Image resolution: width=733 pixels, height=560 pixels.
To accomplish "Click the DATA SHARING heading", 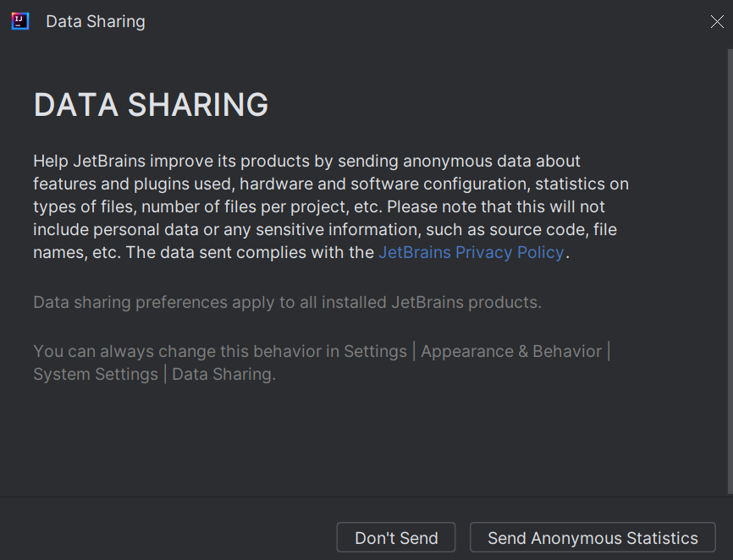I will tap(151, 104).
